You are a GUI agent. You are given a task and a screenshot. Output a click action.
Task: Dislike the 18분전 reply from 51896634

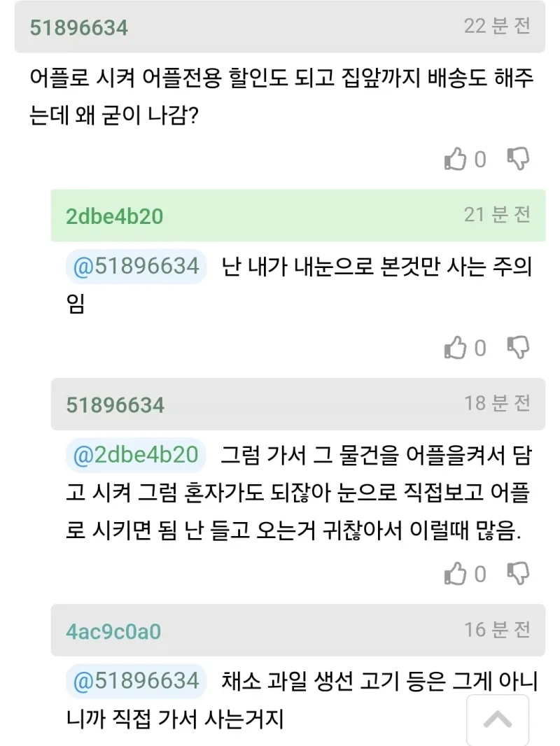coord(518,574)
